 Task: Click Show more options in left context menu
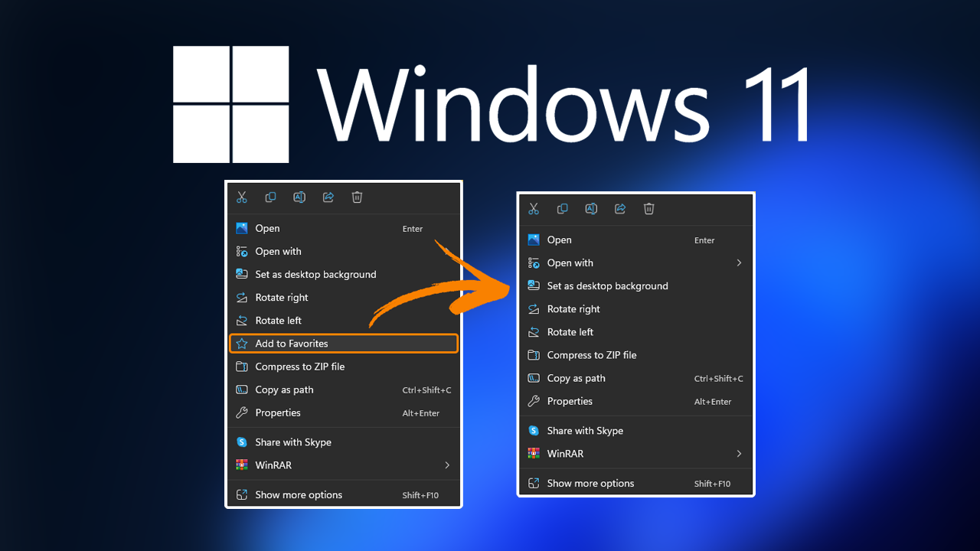343,495
